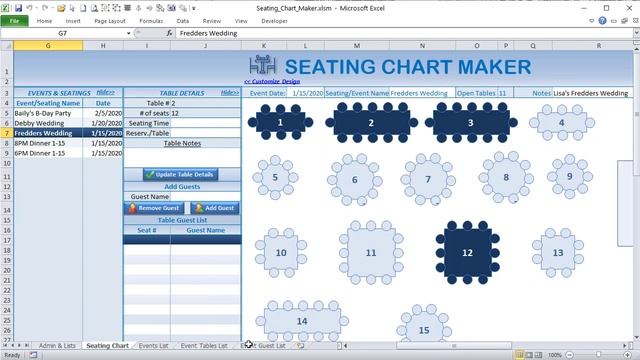Open the File tab

coord(14,21)
